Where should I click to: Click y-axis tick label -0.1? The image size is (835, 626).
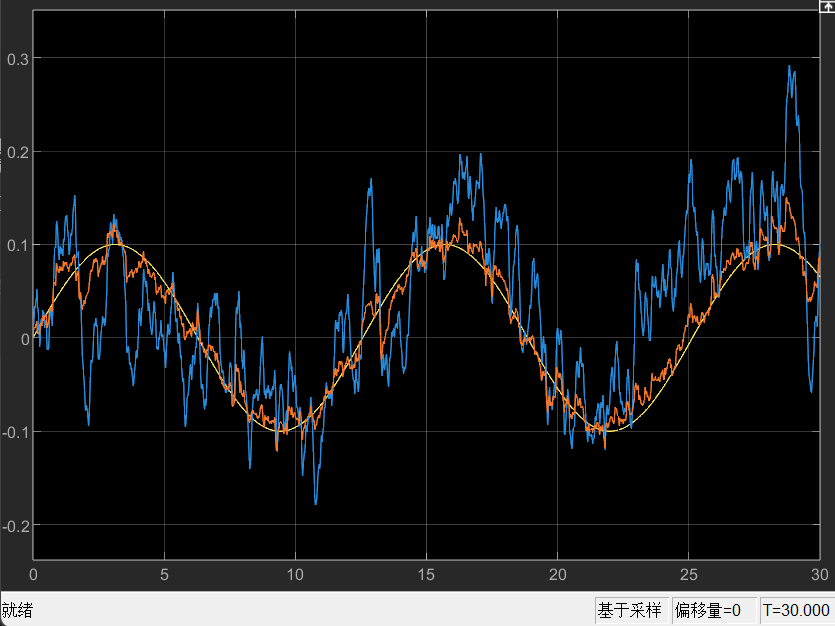13,432
